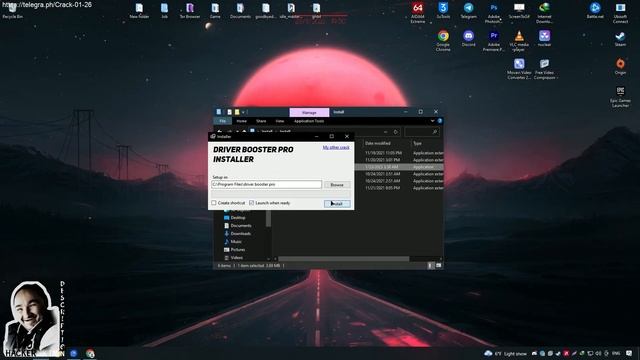Viewport: 640px width, 360px height.
Task: Open the Share ribbon tab
Action: [x=261, y=121]
